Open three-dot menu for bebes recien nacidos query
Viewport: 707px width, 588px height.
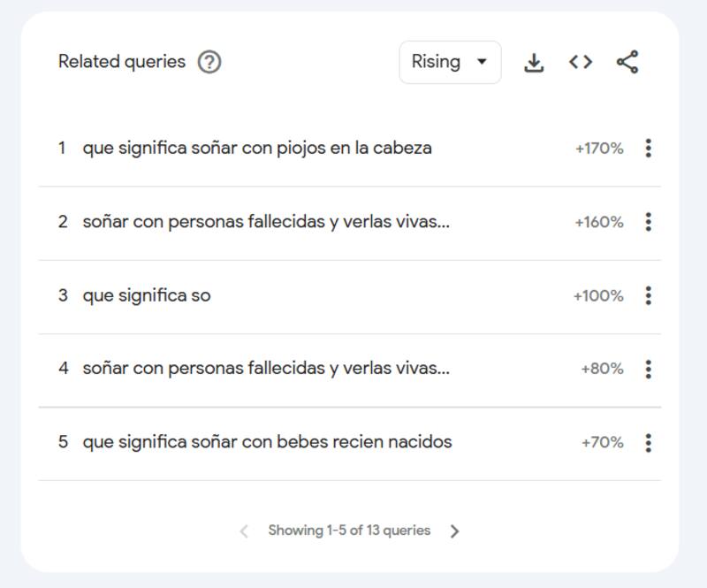[x=648, y=442]
